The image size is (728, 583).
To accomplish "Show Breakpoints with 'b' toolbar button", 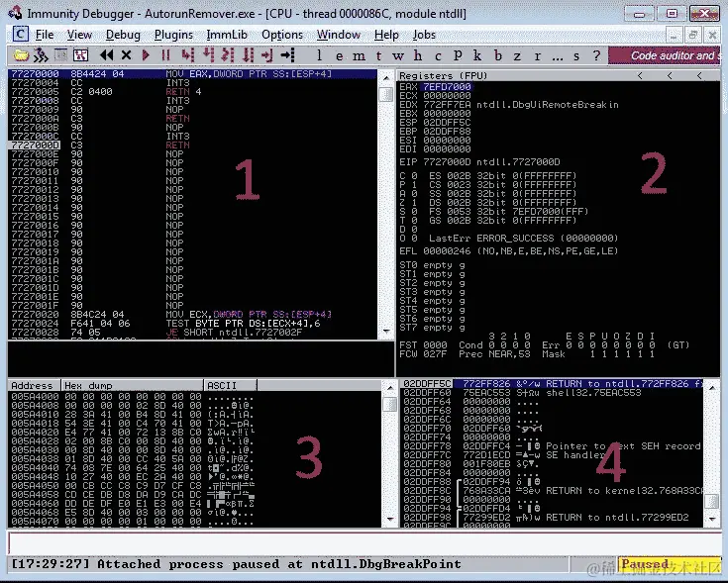I will click(x=497, y=56).
